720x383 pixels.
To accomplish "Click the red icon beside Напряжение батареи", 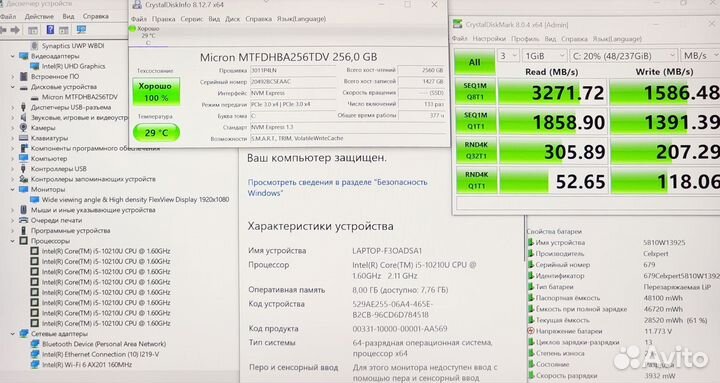I will pyautogui.click(x=530, y=331).
